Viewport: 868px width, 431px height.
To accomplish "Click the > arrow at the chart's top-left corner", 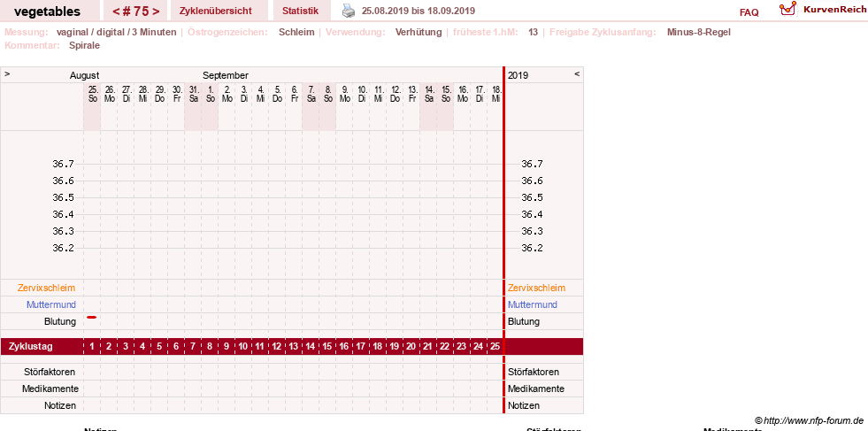I will click(7, 73).
